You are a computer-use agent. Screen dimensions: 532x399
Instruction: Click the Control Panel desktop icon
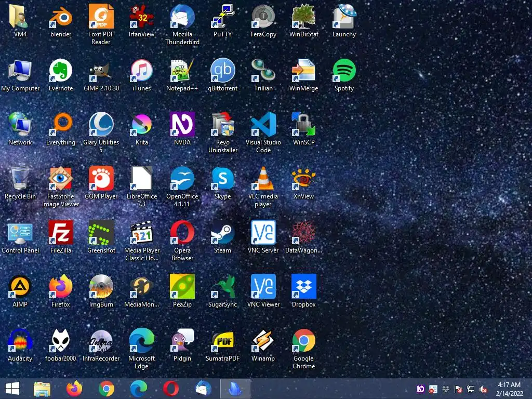tap(20, 232)
